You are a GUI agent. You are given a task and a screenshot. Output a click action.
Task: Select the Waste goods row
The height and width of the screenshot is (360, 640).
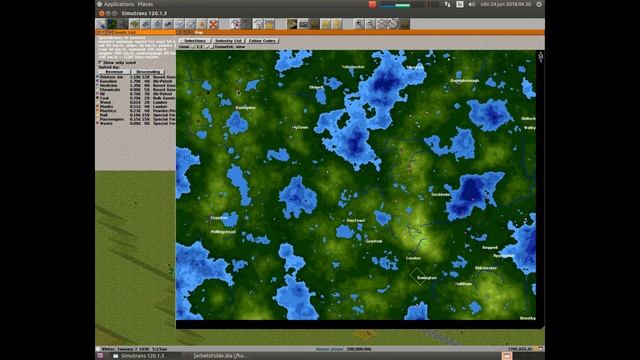(136, 123)
